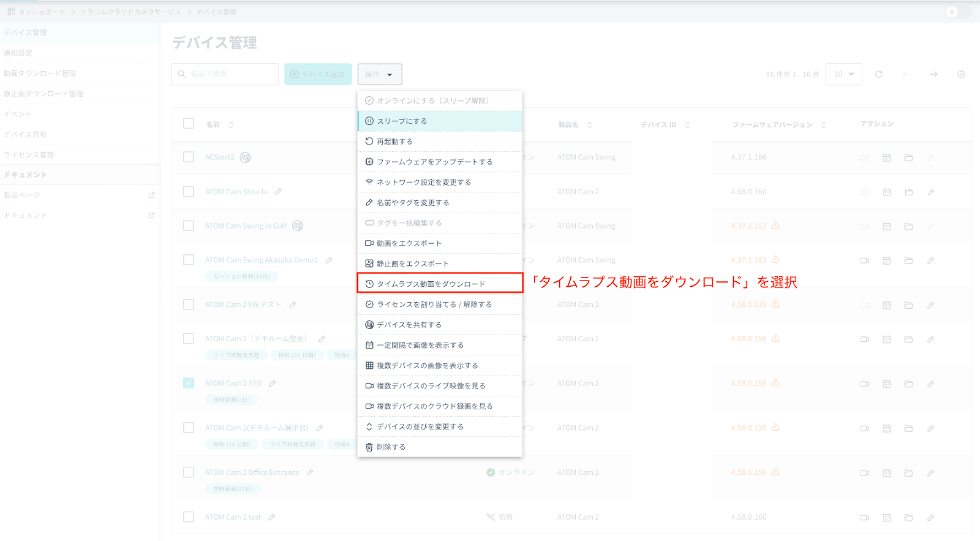Click the 名前で検索 search field
The width and height of the screenshot is (980, 541).
tap(225, 74)
